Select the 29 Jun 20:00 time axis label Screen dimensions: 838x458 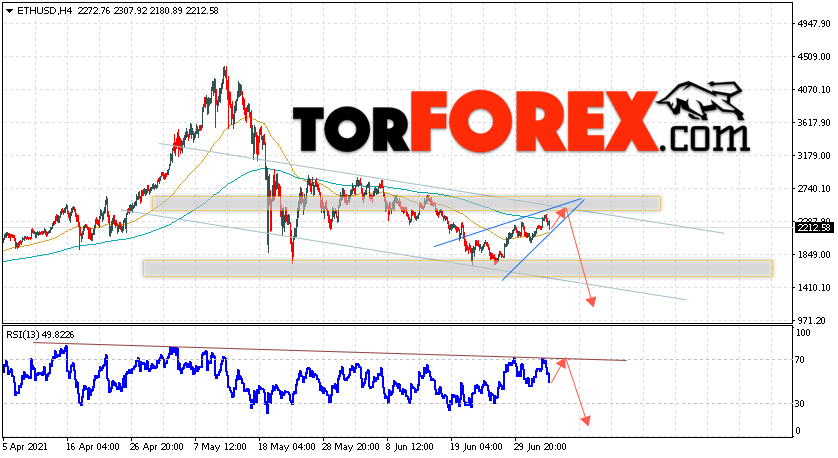(x=540, y=447)
